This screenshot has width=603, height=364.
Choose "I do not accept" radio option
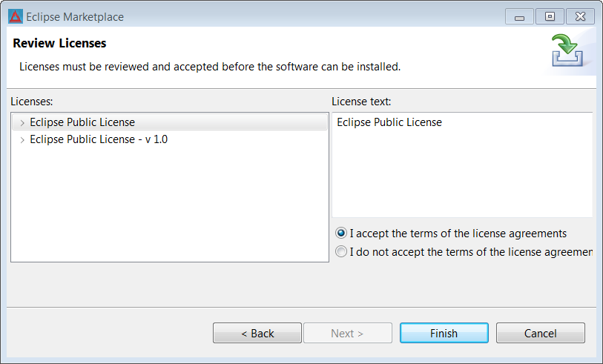[340, 251]
